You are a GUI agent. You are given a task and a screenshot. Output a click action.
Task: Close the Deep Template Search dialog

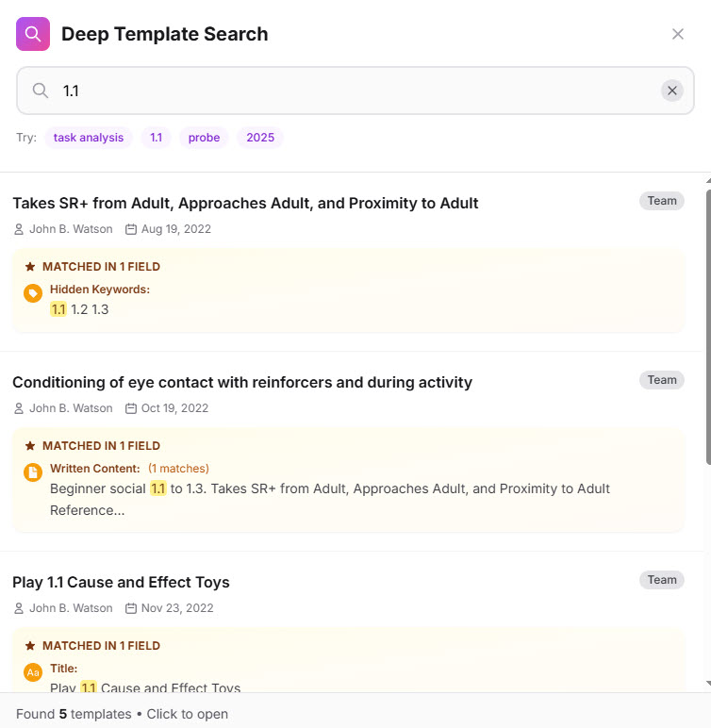(x=678, y=34)
